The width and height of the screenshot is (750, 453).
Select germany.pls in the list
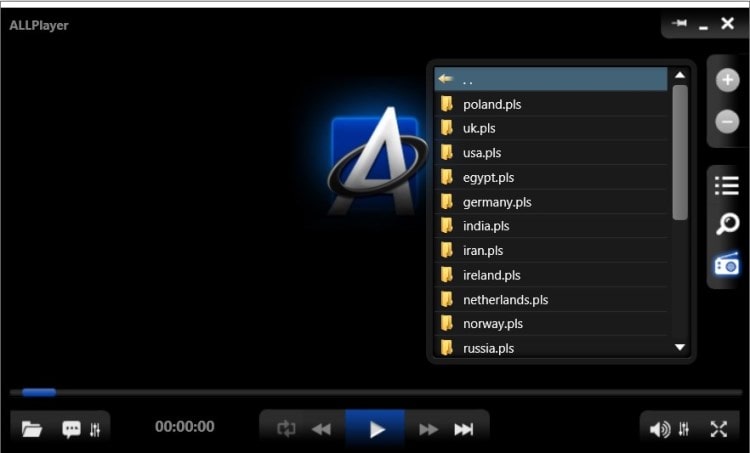tap(551, 202)
